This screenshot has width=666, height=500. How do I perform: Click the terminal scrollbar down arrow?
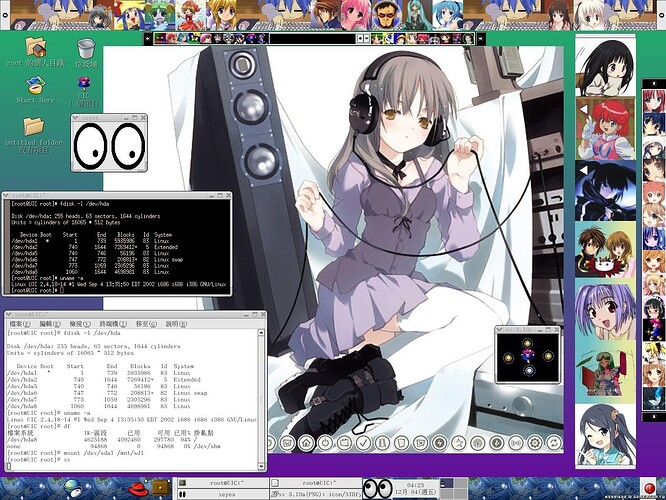(261, 466)
